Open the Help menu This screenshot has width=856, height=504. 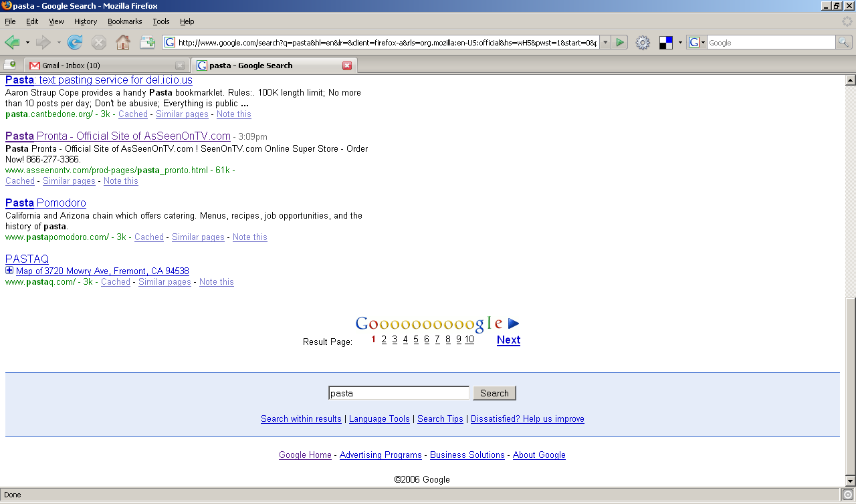click(187, 21)
